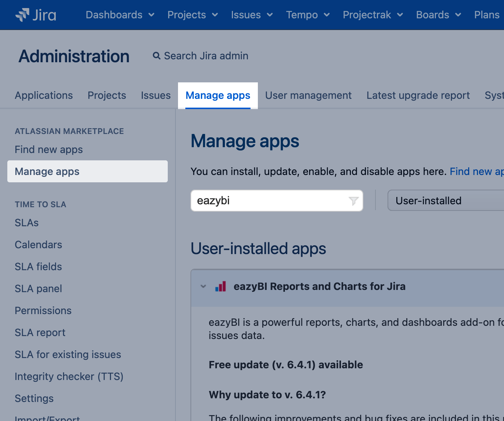Click the Find new apps link in the description
504x421 pixels.
(477, 171)
